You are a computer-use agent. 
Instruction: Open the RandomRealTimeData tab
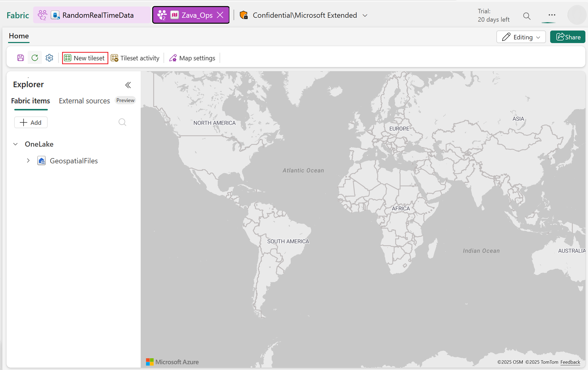click(x=92, y=15)
